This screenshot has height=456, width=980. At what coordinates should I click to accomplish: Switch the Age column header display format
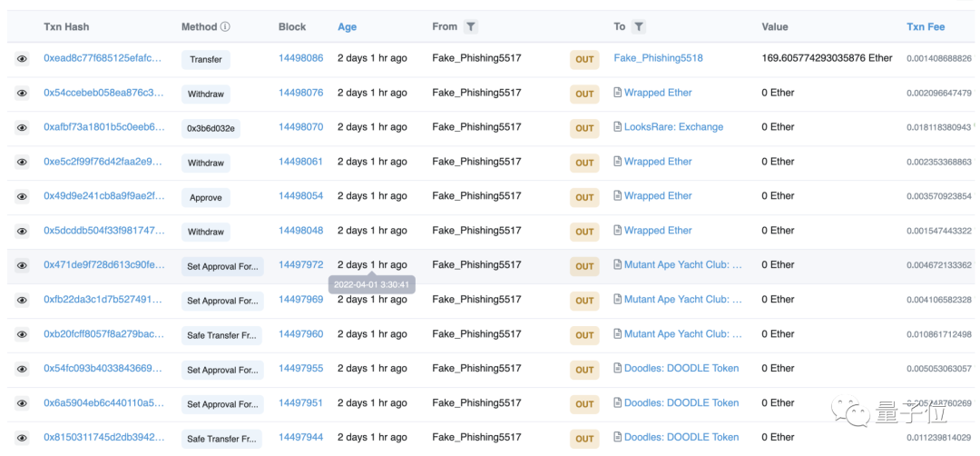pos(347,27)
